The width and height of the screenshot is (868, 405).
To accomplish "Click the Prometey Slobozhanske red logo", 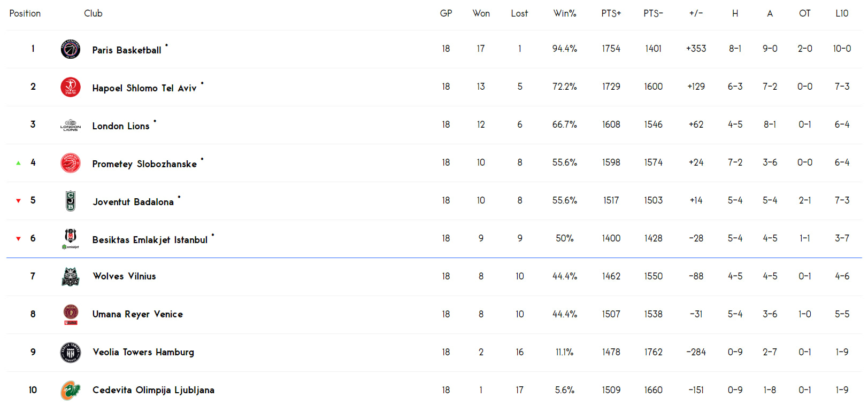I will 71,163.
